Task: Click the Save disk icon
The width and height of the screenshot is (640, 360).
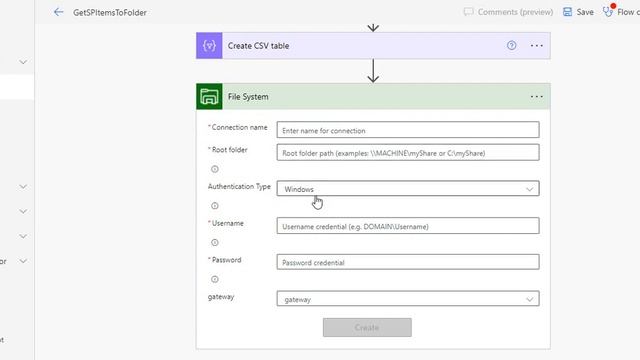Action: click(567, 12)
